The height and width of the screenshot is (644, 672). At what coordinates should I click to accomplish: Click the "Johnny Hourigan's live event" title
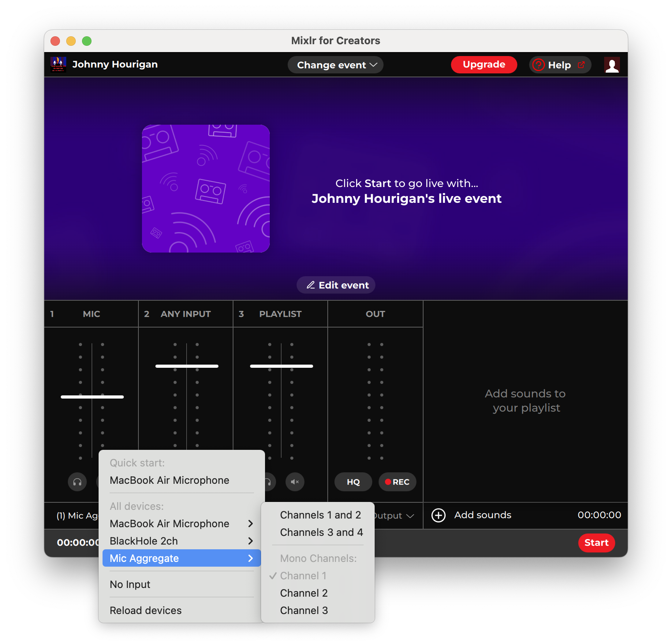[x=407, y=198]
